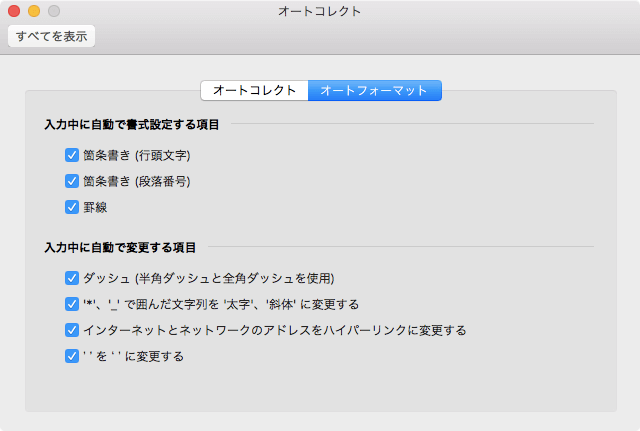Switch to the オートコレクト tab
The height and width of the screenshot is (431, 640).
coord(254,90)
